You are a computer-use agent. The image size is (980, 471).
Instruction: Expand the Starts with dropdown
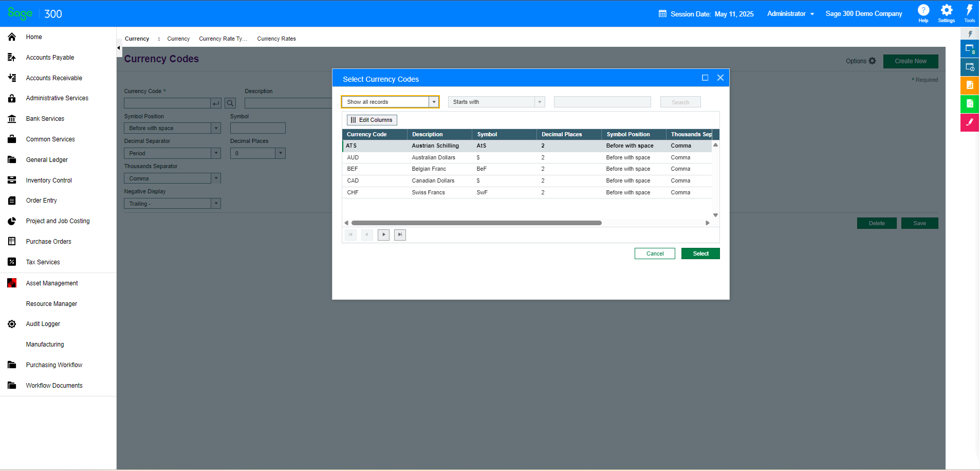[540, 102]
